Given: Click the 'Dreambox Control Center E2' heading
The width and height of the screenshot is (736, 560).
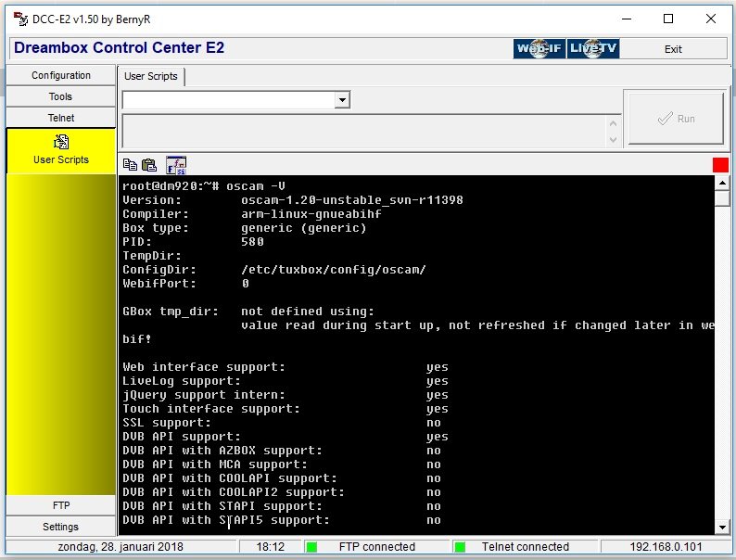Looking at the screenshot, I should coord(120,47).
